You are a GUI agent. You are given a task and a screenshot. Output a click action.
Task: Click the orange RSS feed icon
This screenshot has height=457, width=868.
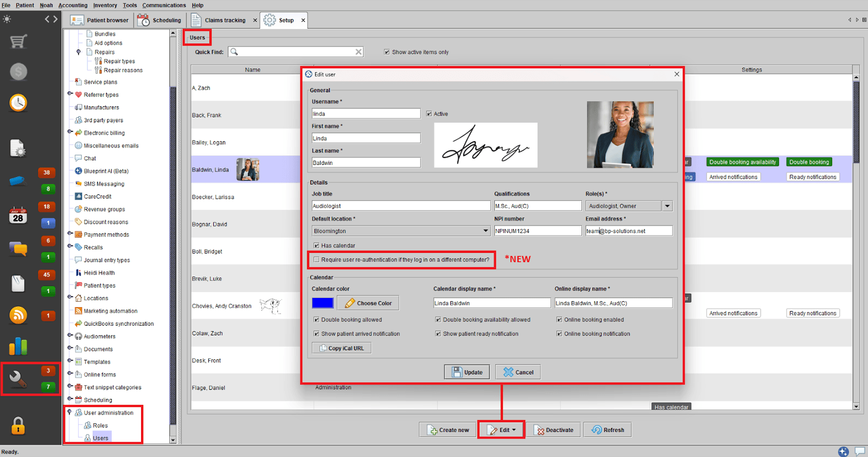click(x=18, y=315)
